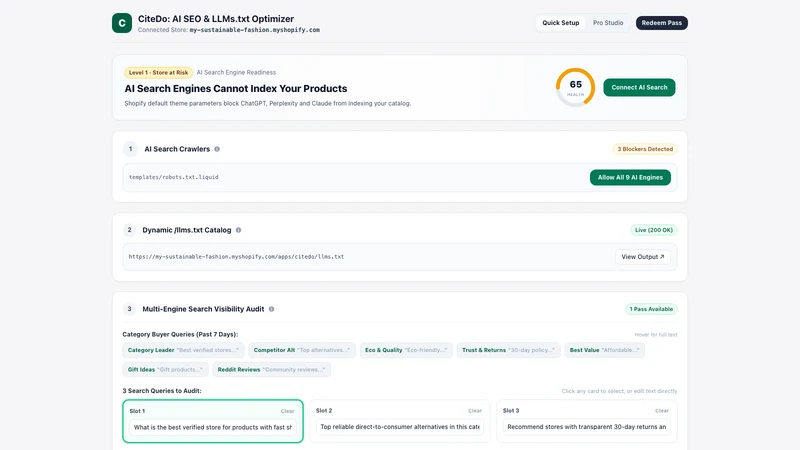Select the Eco & Quality query chip
The image size is (800, 450).
pos(406,350)
